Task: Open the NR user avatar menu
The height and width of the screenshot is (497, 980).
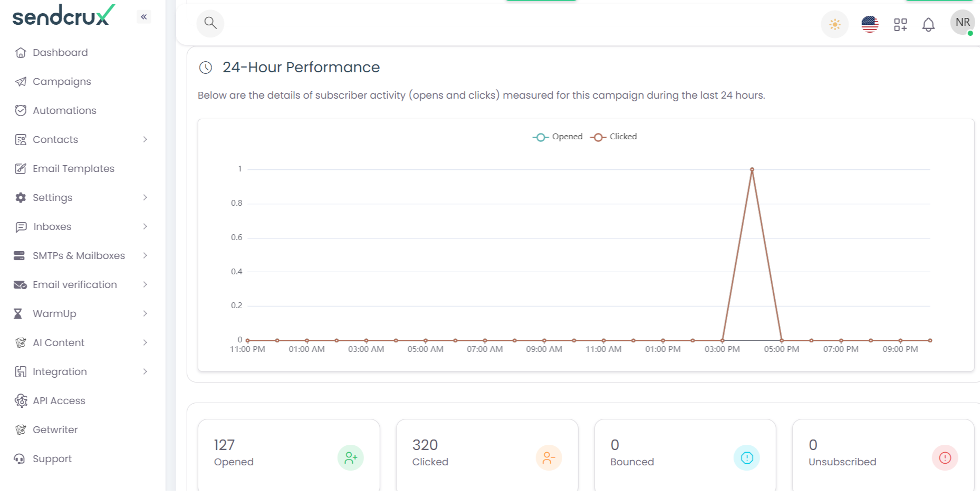Action: click(x=963, y=23)
